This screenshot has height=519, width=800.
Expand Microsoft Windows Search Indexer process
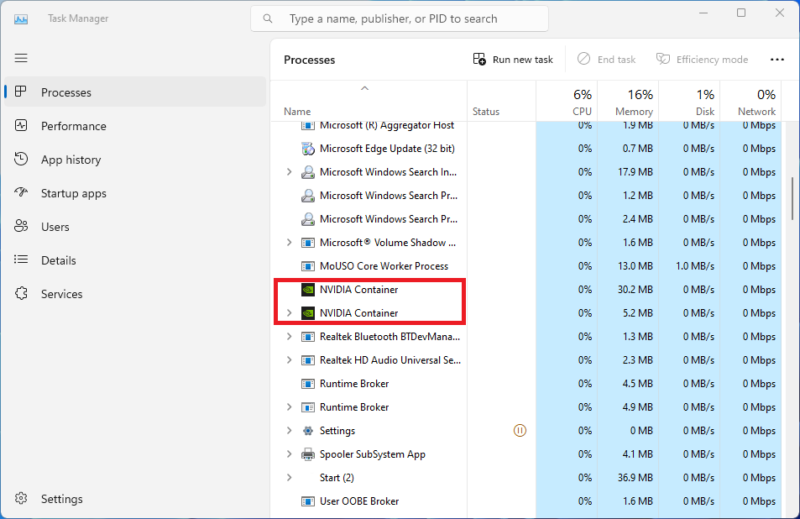click(289, 172)
